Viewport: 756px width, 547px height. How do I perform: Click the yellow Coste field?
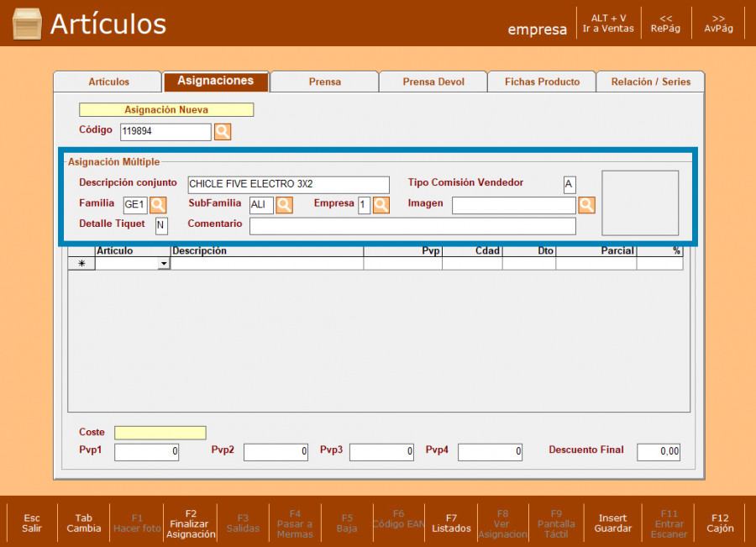click(160, 433)
